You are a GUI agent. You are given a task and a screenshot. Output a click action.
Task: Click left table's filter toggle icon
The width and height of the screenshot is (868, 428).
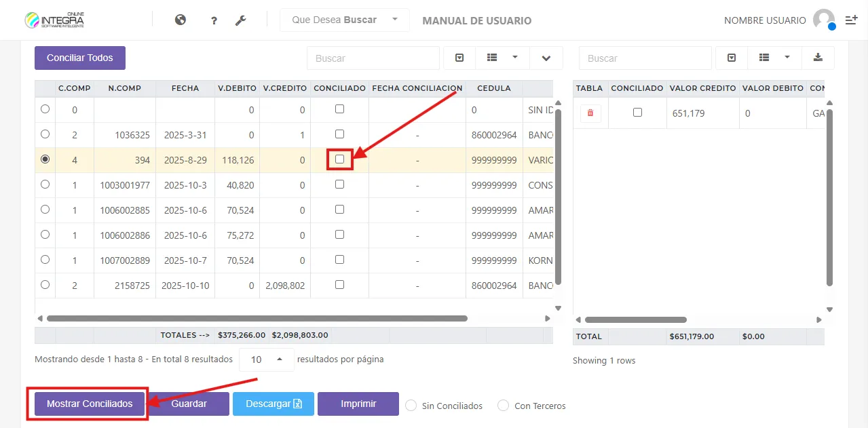459,58
